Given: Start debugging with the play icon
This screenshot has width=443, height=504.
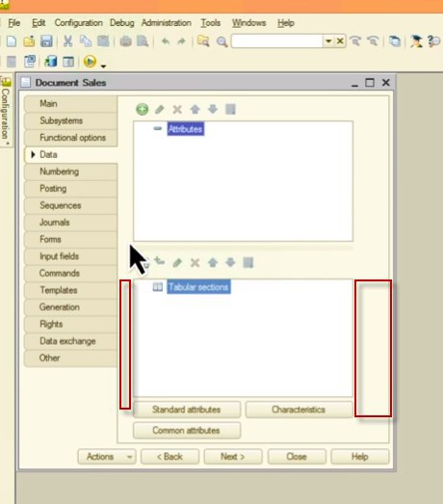Looking at the screenshot, I should (90, 61).
